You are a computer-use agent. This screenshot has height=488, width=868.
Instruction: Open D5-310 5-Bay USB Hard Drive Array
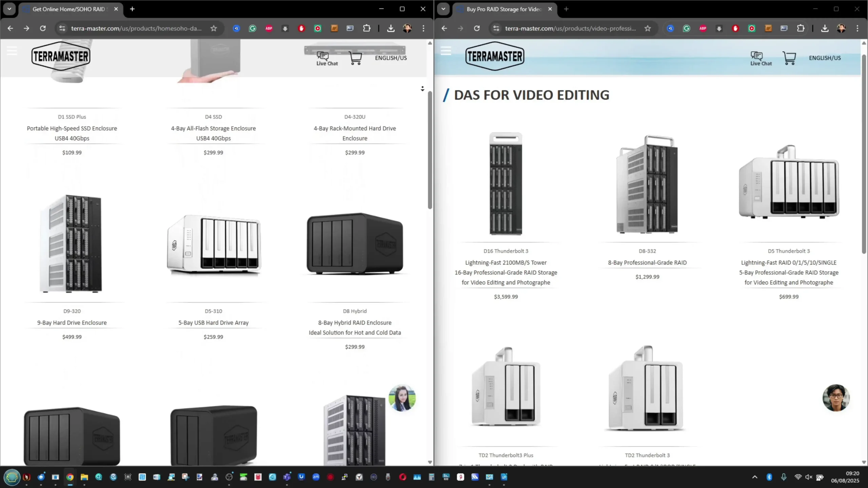coord(213,323)
